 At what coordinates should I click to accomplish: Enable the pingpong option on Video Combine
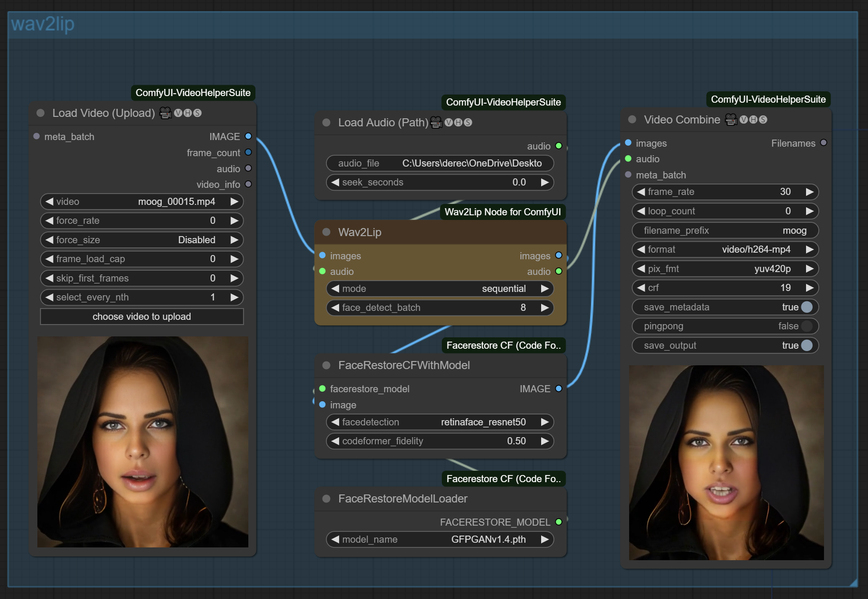pyautogui.click(x=807, y=326)
